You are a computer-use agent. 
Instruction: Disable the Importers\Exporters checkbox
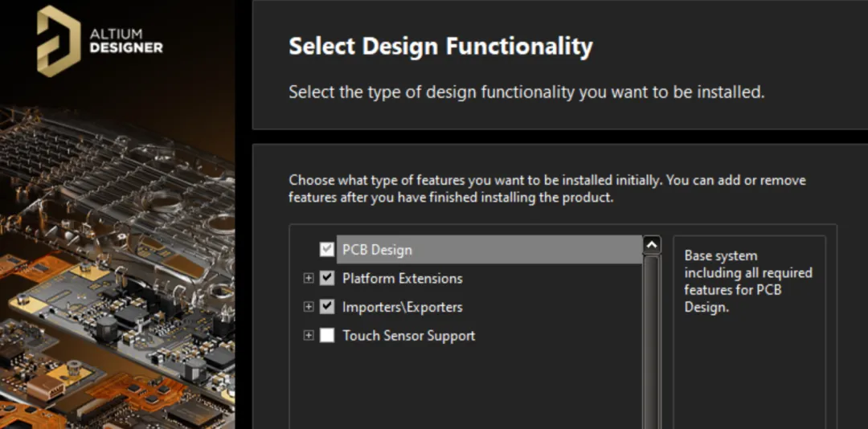pos(326,307)
